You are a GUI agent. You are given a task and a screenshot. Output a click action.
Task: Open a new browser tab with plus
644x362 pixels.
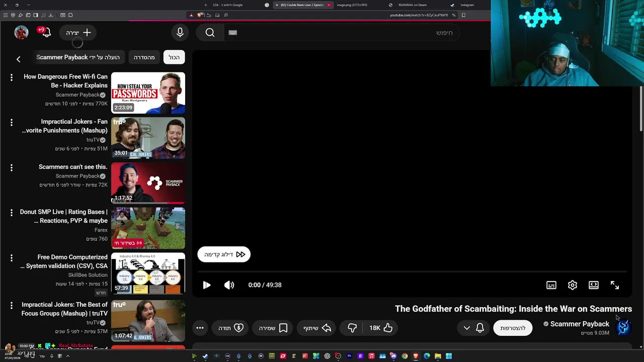[205, 5]
